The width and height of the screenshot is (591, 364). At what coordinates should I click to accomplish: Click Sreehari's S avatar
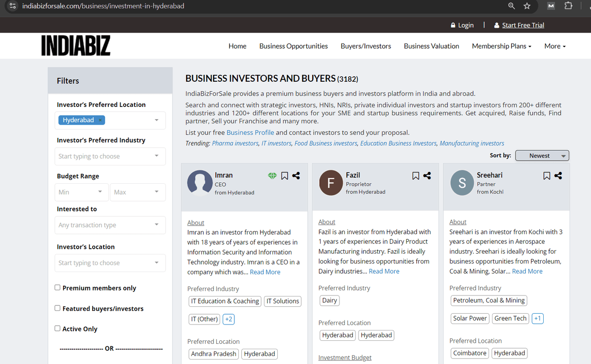click(462, 183)
